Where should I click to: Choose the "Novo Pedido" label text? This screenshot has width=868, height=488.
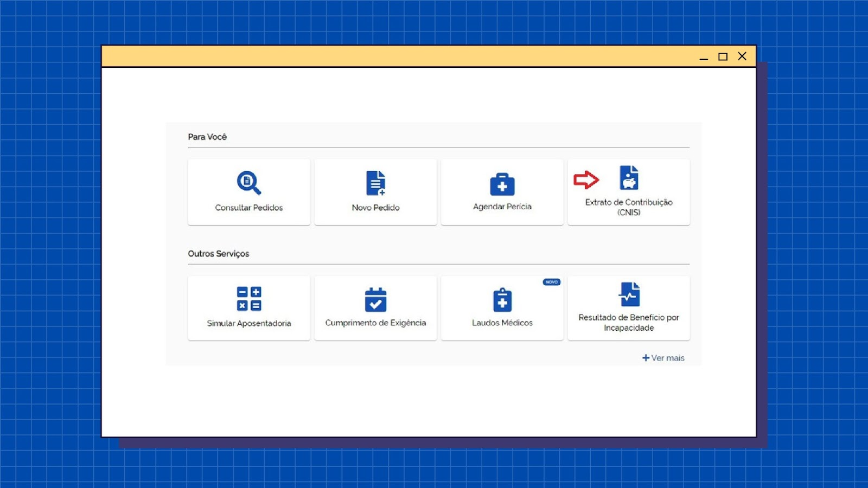coord(375,208)
